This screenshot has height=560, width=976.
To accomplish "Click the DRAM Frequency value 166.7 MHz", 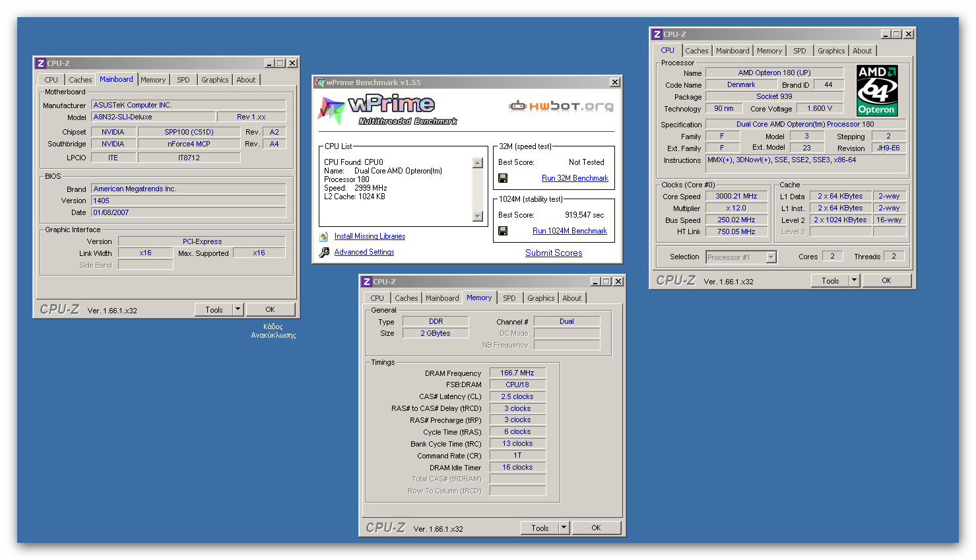I will point(517,373).
